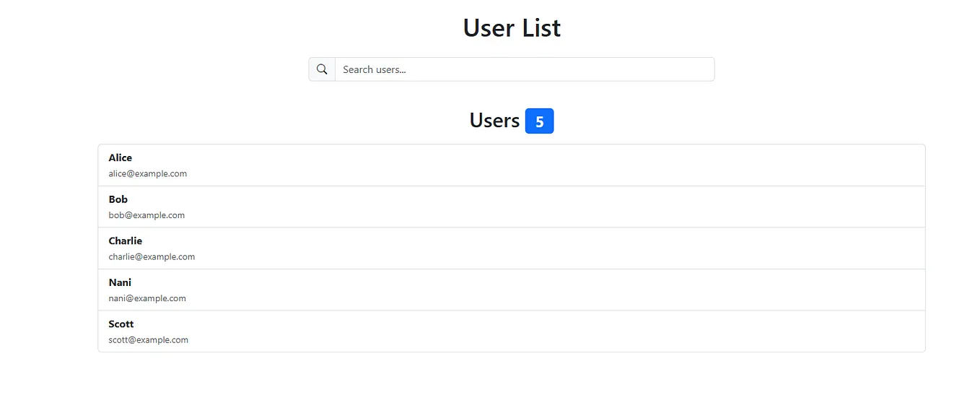Select the Bob name entry
This screenshot has height=403, width=980.
tap(118, 199)
